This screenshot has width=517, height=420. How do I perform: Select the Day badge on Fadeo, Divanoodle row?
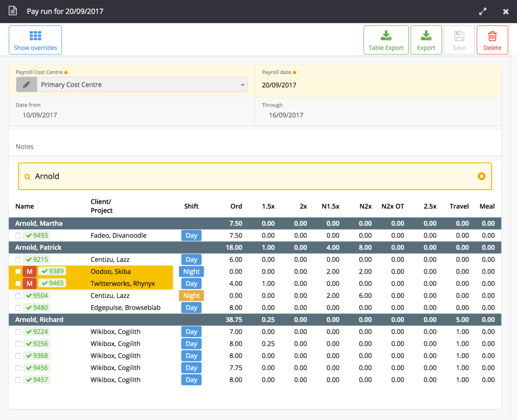click(x=191, y=235)
